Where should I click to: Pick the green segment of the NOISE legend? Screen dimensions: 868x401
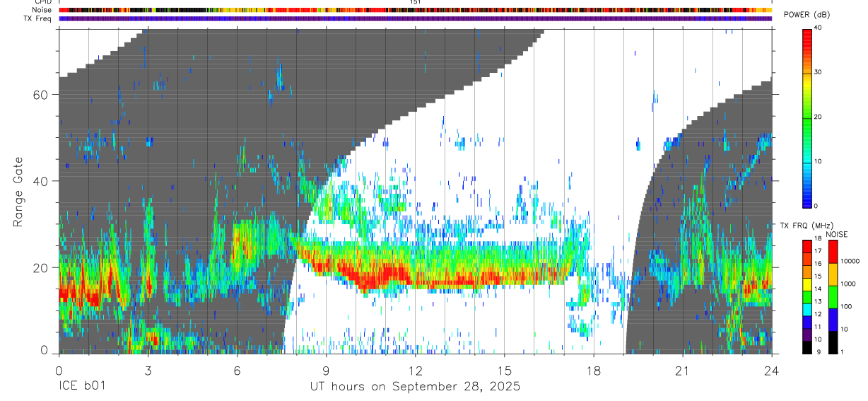(833, 297)
